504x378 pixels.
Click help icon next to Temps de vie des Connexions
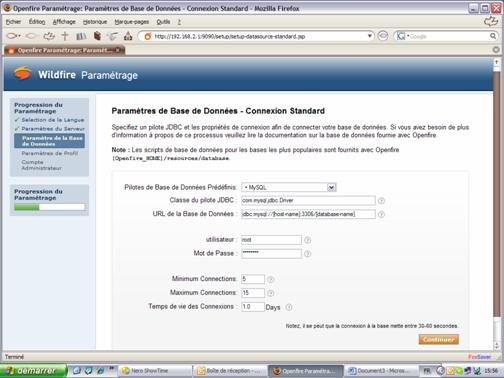point(289,307)
